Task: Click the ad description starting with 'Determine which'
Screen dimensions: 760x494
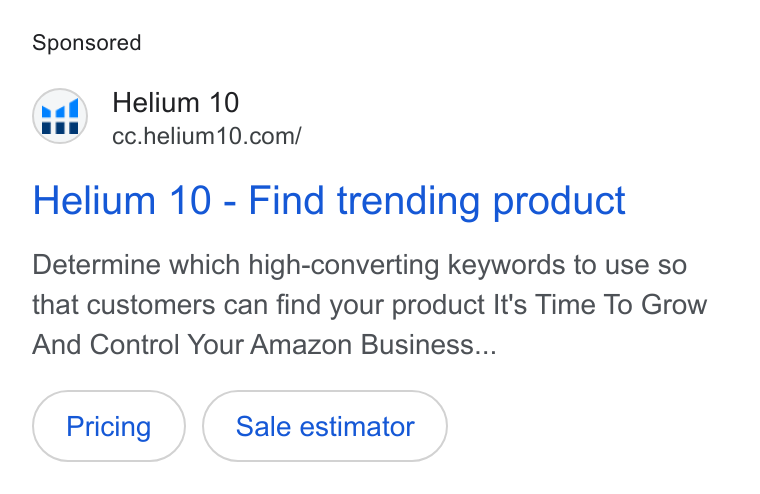Action: click(x=369, y=305)
